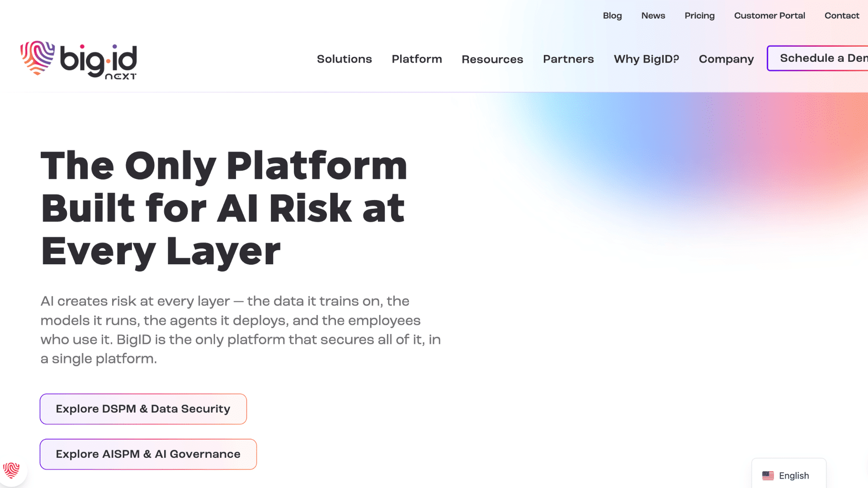The image size is (868, 488).
Task: Click the paragraph starting 'AI creates risk'
Action: pyautogui.click(x=241, y=330)
